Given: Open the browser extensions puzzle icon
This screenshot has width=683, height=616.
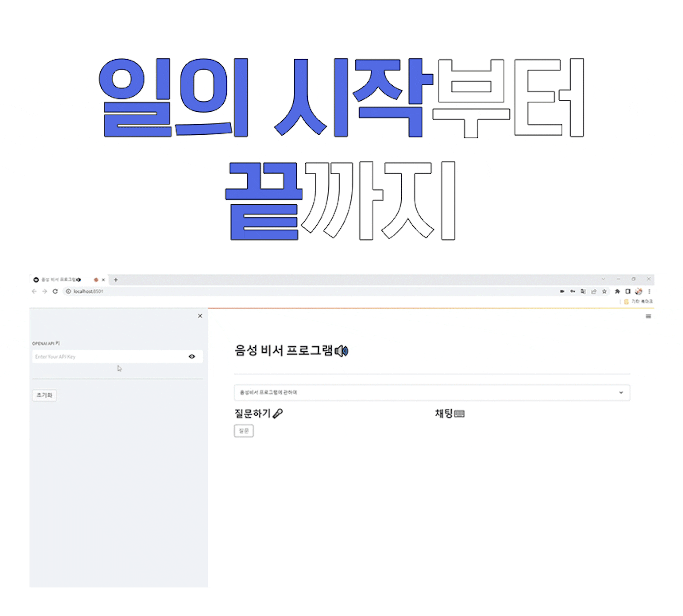Looking at the screenshot, I should pos(617,291).
